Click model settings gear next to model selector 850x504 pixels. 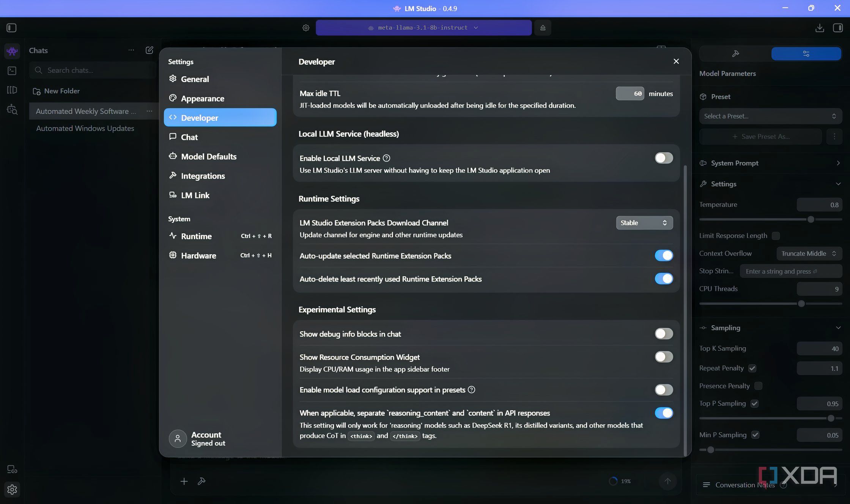[x=306, y=28]
